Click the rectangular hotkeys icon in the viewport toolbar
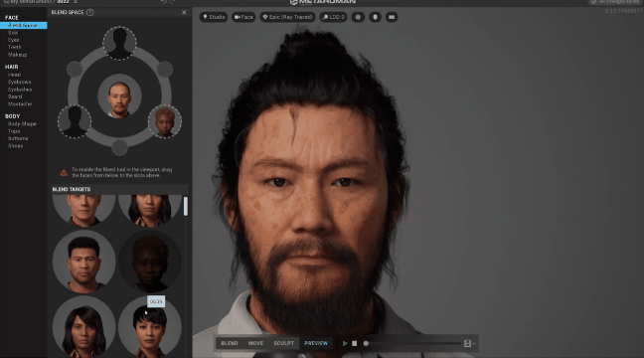644x358 pixels. (x=392, y=17)
